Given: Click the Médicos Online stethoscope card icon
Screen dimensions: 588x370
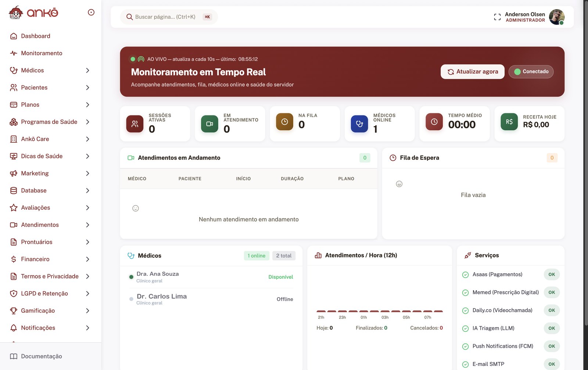Looking at the screenshot, I should click(x=359, y=124).
